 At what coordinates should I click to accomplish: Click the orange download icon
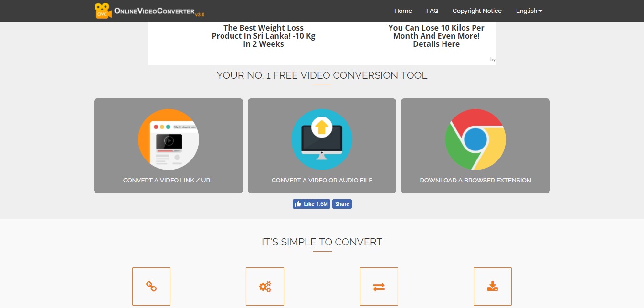click(492, 286)
